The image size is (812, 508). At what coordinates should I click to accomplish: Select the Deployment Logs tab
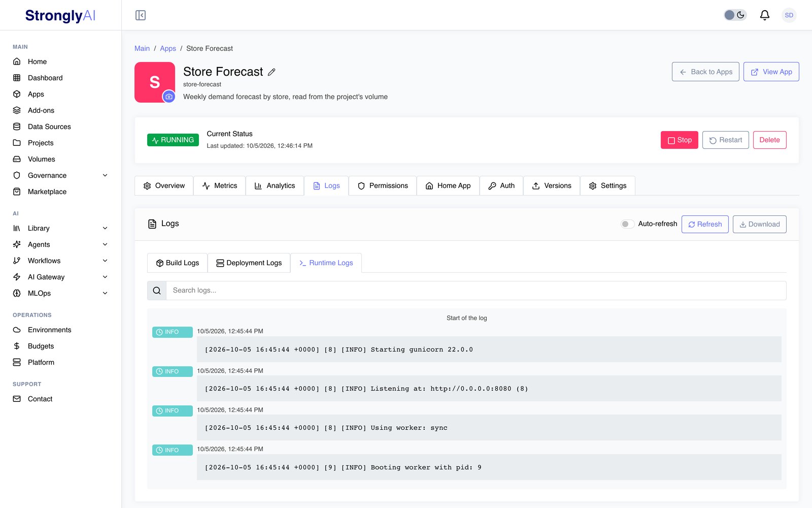pos(249,263)
